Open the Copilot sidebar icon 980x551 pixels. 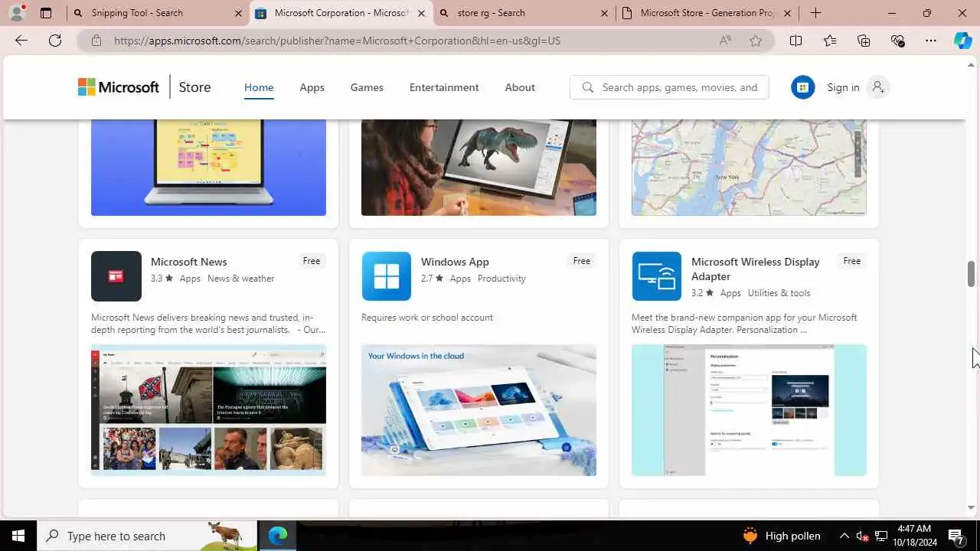(962, 41)
